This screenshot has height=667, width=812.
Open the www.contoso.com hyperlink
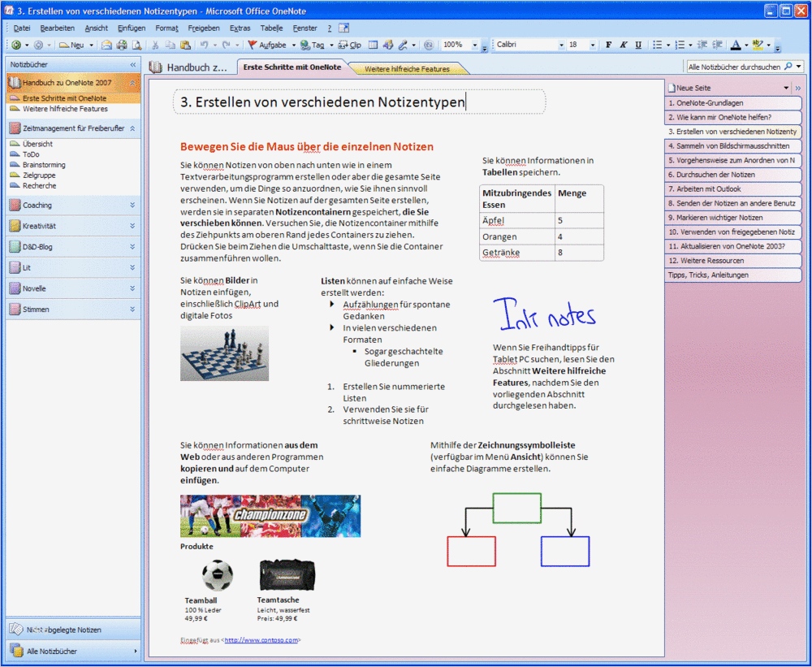[x=261, y=640]
